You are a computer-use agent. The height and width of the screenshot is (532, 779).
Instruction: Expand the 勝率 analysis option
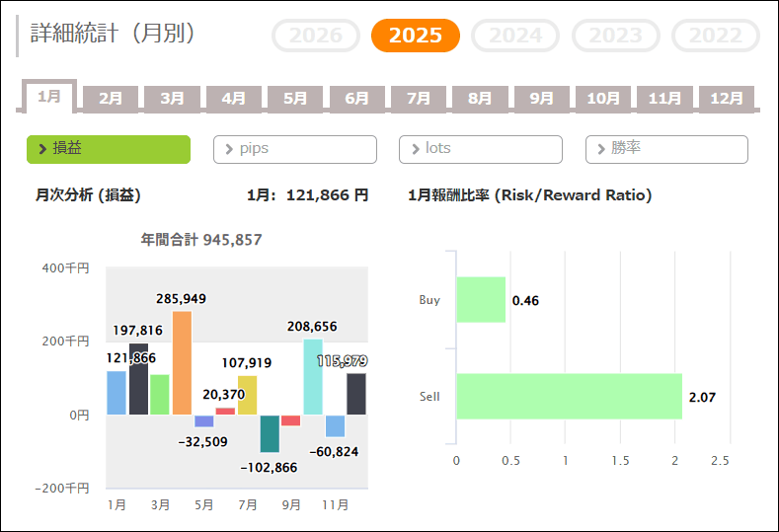[666, 149]
